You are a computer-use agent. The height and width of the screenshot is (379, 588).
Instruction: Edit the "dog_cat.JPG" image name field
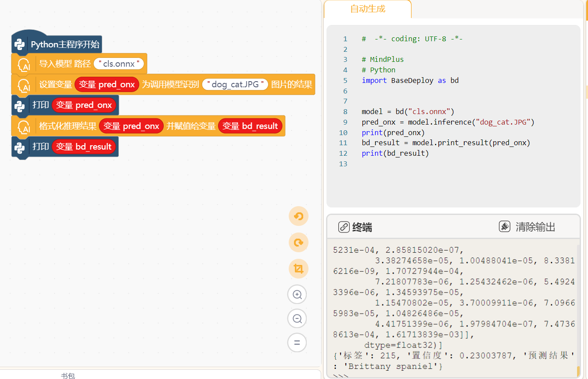[235, 85]
